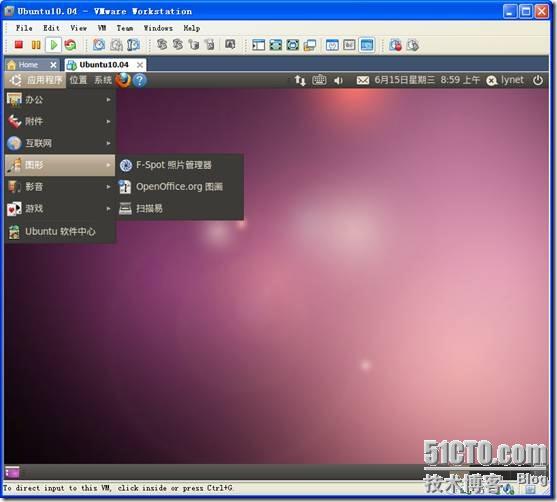Launch 扫描易 Simple Scan

[180, 209]
